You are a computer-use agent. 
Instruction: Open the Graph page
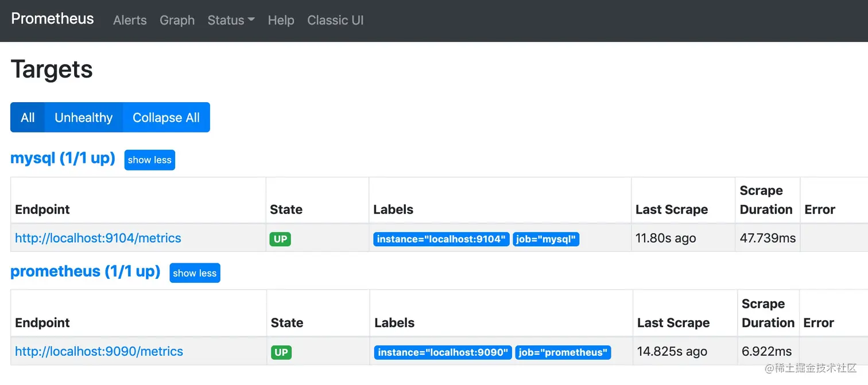(177, 20)
